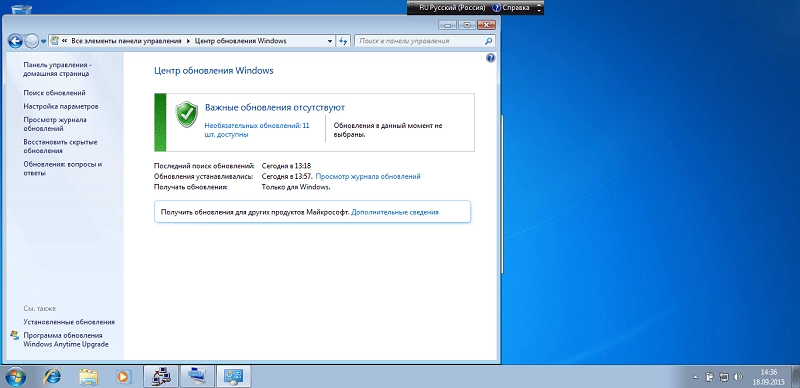Image resolution: width=800 pixels, height=388 pixels.
Task: Open 'Программа обновления Windows Anytime Upgrade'
Action: click(x=66, y=340)
